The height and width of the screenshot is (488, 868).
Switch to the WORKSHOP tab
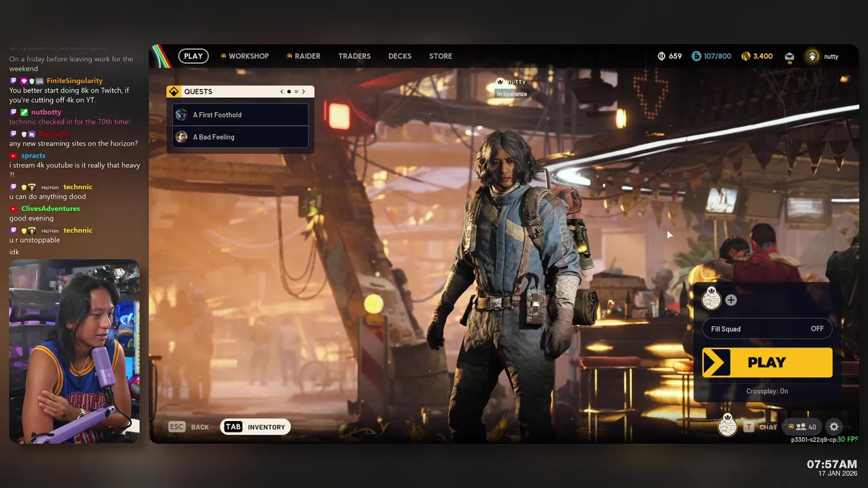point(248,56)
